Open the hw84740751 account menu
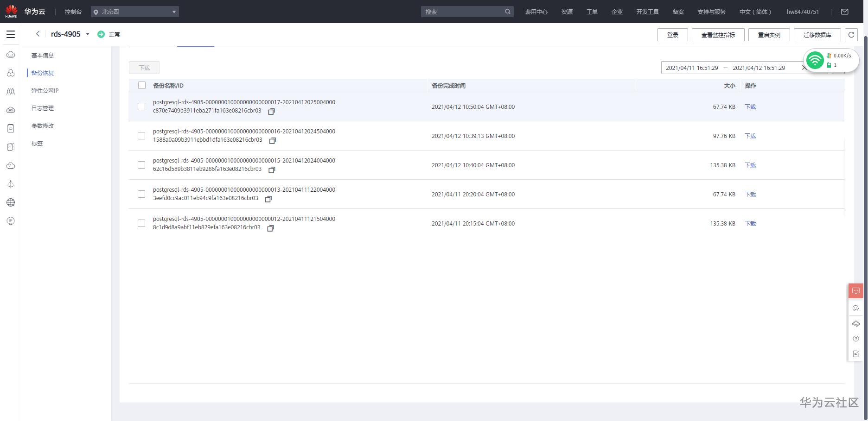This screenshot has width=868, height=421. click(x=803, y=12)
